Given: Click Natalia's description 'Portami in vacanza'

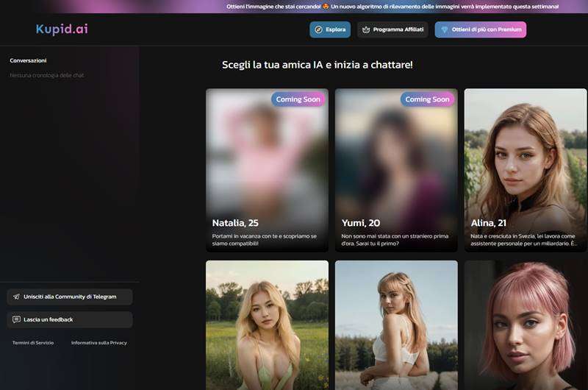Looking at the screenshot, I should point(265,240).
